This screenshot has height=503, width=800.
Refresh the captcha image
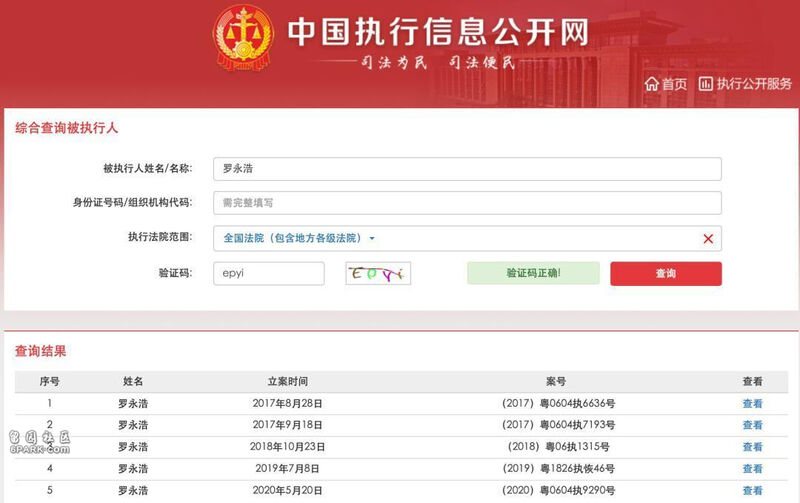tap(378, 273)
